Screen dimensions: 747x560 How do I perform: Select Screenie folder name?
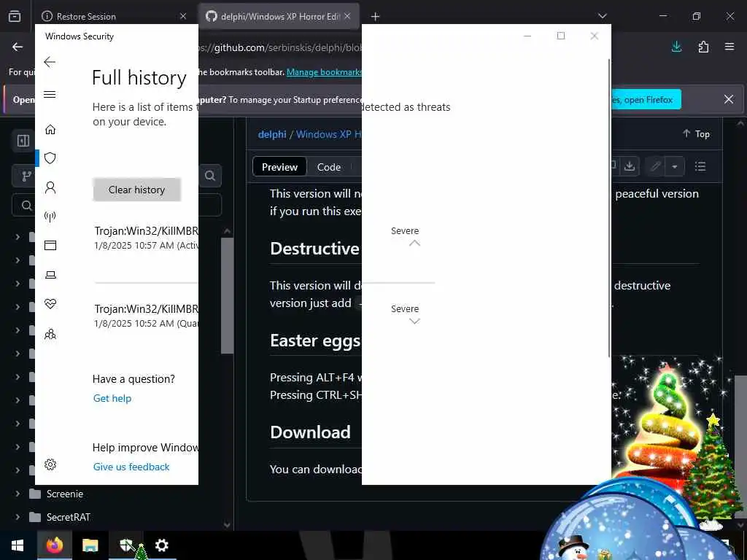click(65, 494)
